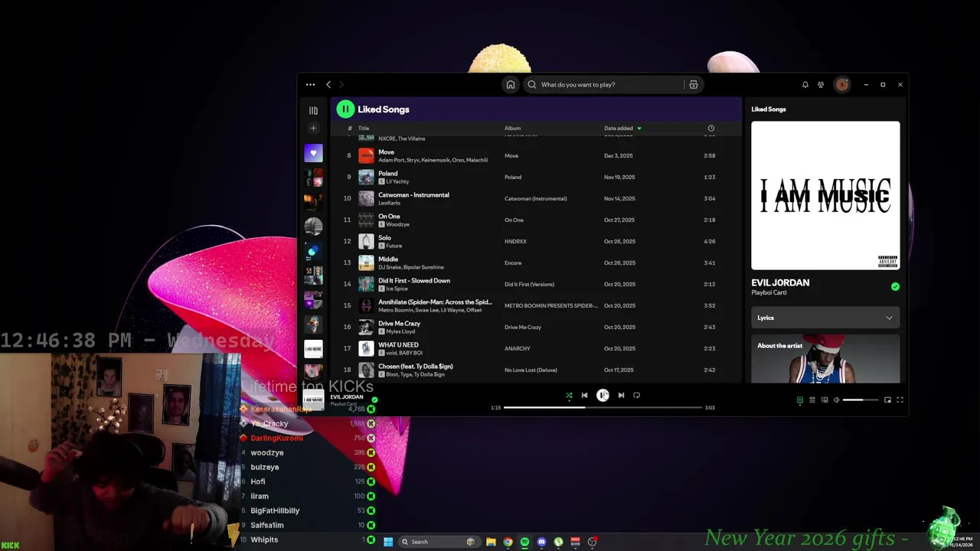Image resolution: width=980 pixels, height=551 pixels.
Task: Open the play queue
Action: tap(812, 400)
